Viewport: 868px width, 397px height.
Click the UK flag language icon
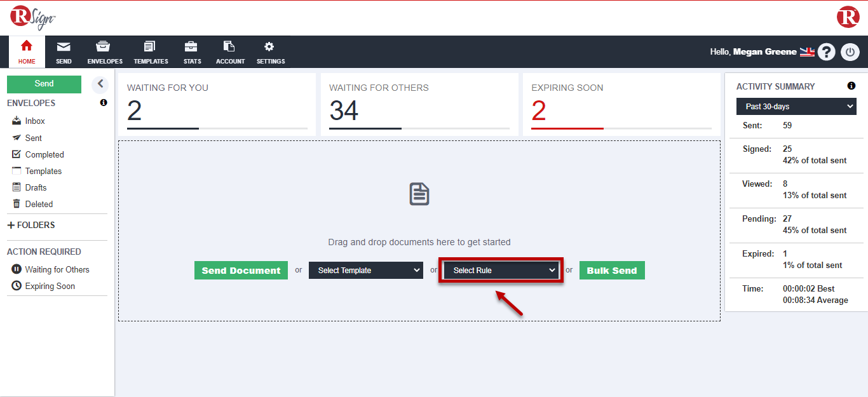807,52
